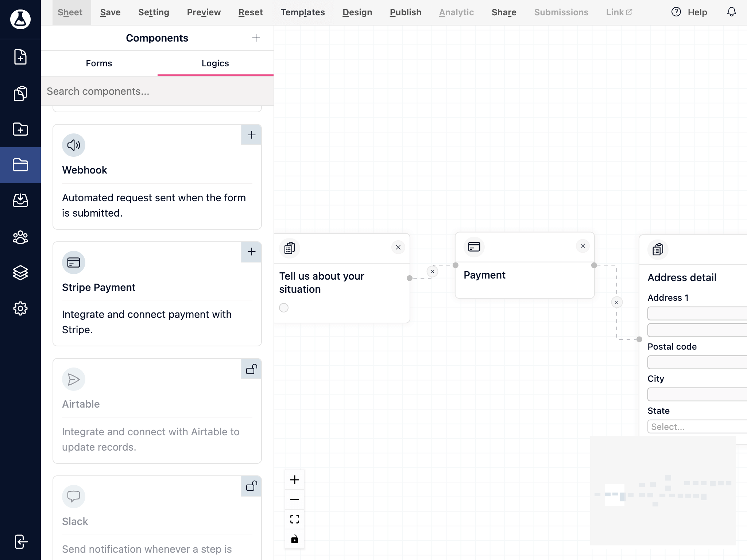Switch to the Logics tab
The height and width of the screenshot is (560, 747).
point(215,63)
